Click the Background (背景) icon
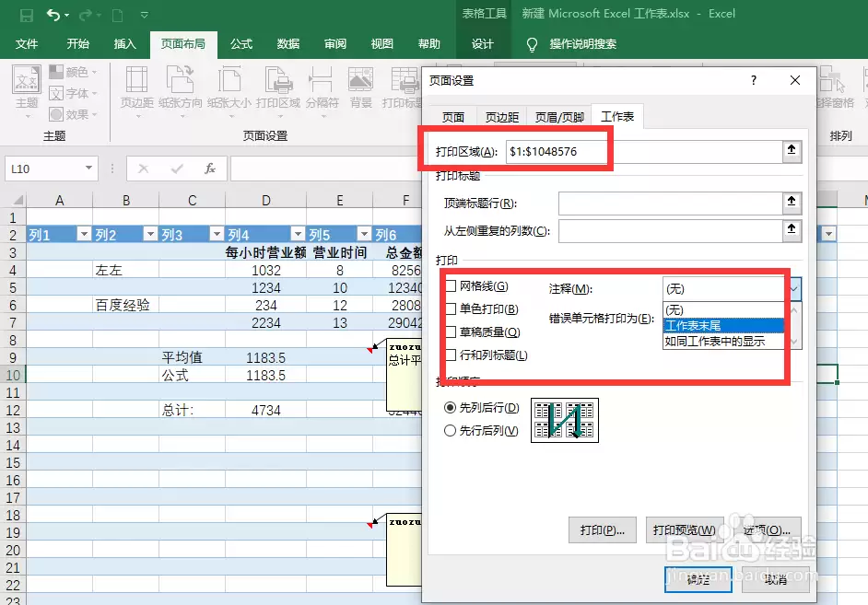Viewport: 868px width, 605px height. 360,79
